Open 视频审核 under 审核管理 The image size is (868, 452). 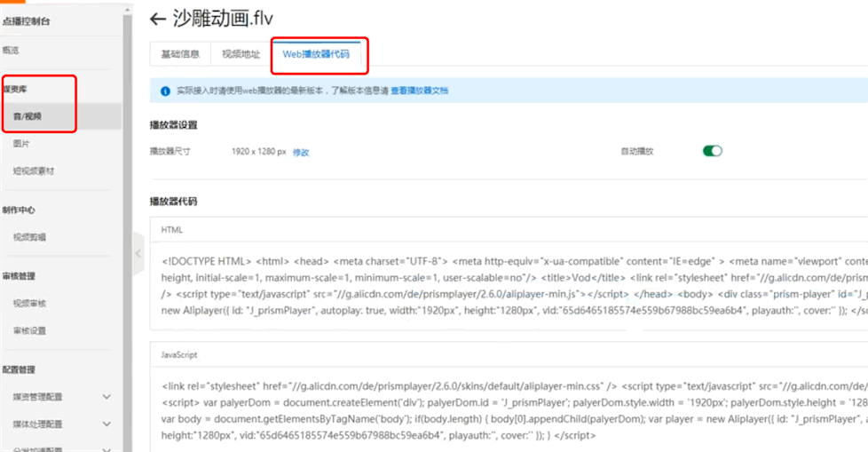(x=29, y=303)
